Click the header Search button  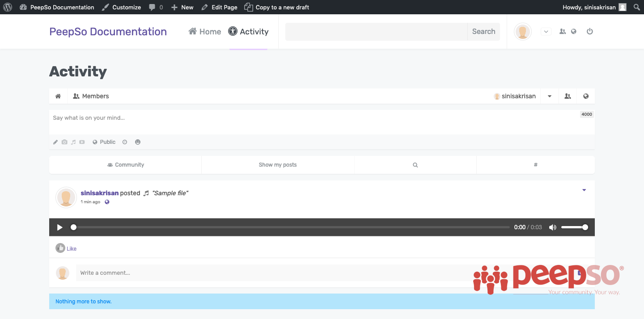[483, 32]
